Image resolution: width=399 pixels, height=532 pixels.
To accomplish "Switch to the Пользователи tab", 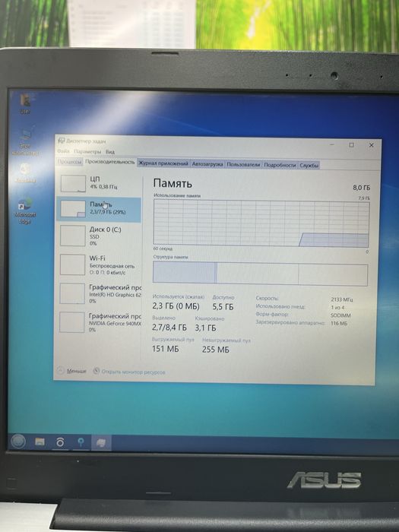I will pyautogui.click(x=243, y=165).
